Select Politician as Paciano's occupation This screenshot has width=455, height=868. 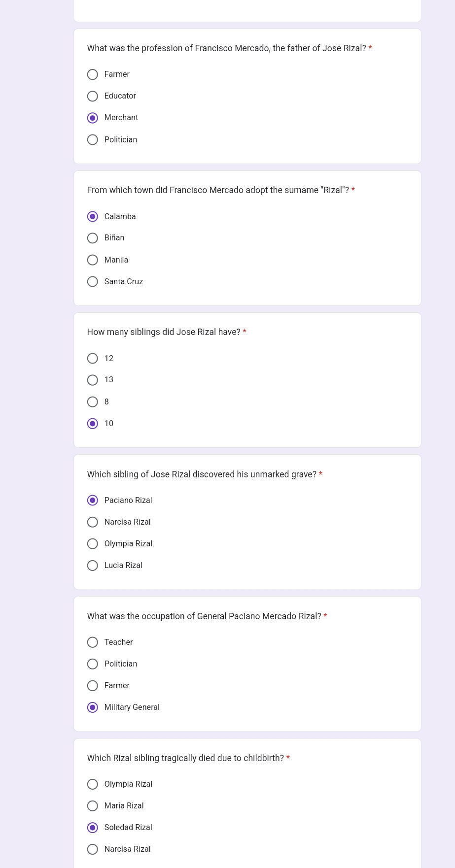pyautogui.click(x=93, y=664)
